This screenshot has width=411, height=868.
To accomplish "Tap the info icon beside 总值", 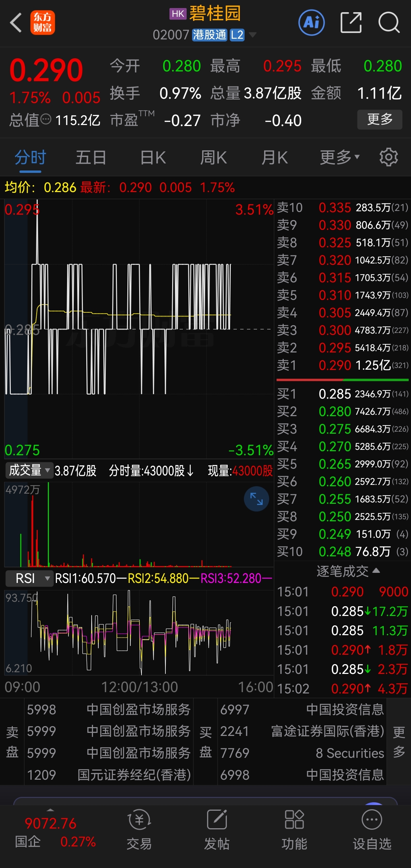I will click(46, 119).
